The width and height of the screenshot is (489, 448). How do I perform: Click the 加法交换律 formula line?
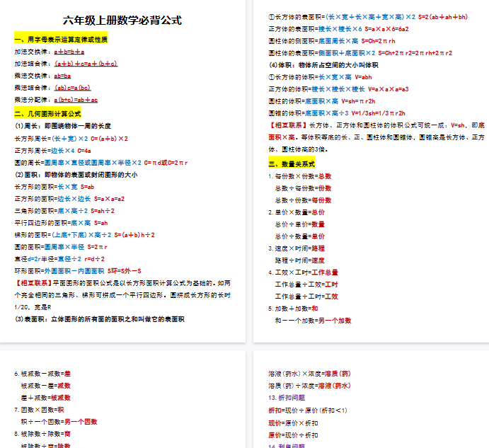[x=50, y=52]
